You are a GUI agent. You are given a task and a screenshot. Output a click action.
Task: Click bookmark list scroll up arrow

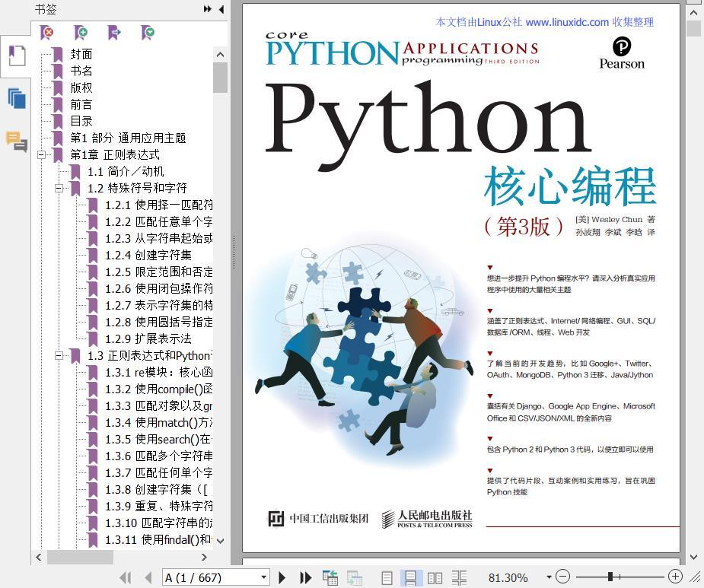[x=220, y=55]
